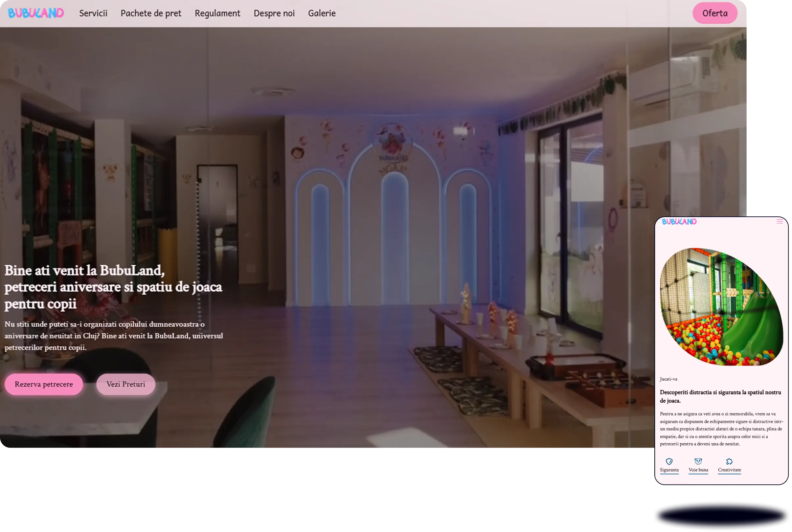Image resolution: width=792 pixels, height=532 pixels.
Task: Click the Rezerva petrecere button
Action: (x=44, y=385)
